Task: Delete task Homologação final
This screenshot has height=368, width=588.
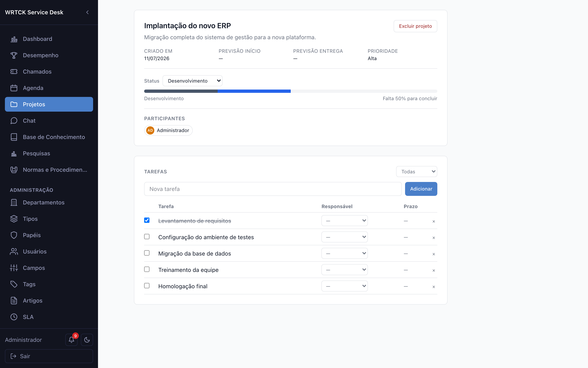Action: tap(434, 287)
